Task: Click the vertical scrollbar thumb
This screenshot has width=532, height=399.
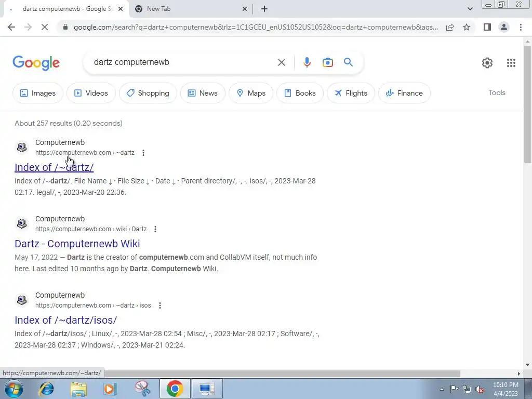Action: coord(527,105)
